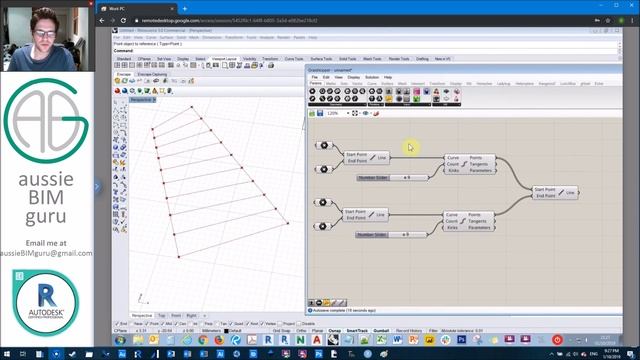Click the red sphere render icon in Rhino

pyautogui.click(x=118, y=91)
